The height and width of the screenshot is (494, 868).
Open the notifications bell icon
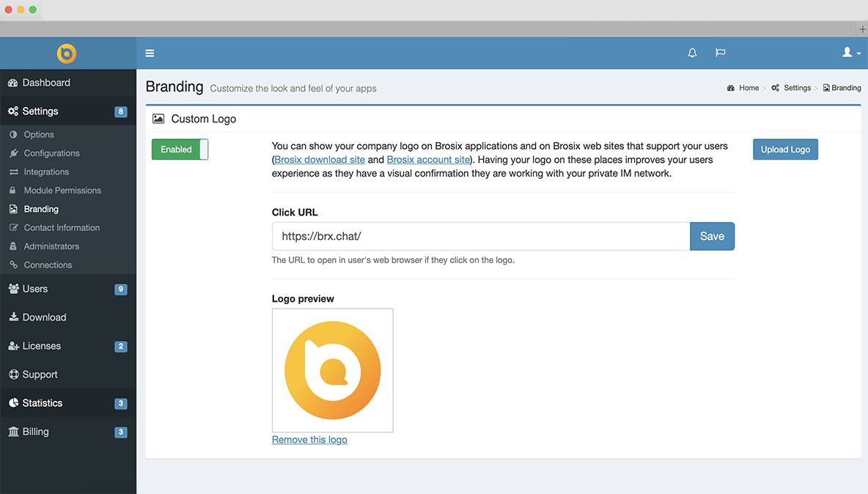tap(692, 53)
